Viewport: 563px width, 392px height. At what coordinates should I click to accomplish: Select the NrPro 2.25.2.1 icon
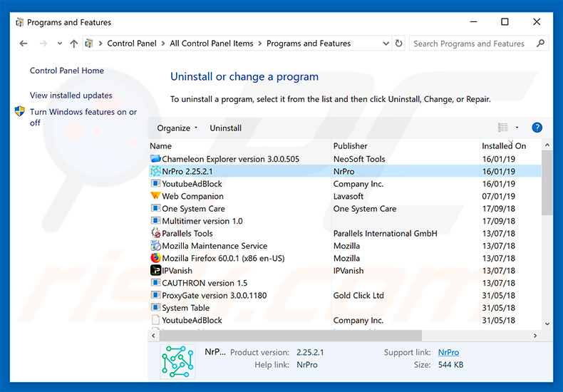pyautogui.click(x=155, y=171)
